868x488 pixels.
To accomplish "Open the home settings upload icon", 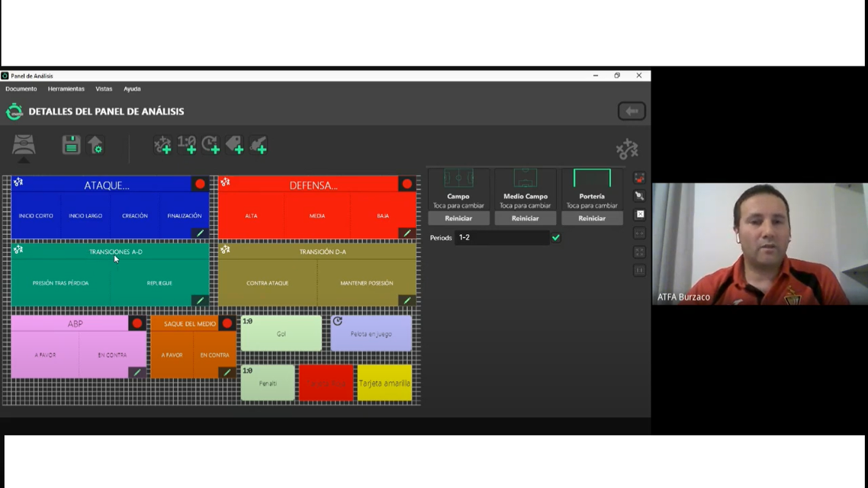I will tap(95, 145).
